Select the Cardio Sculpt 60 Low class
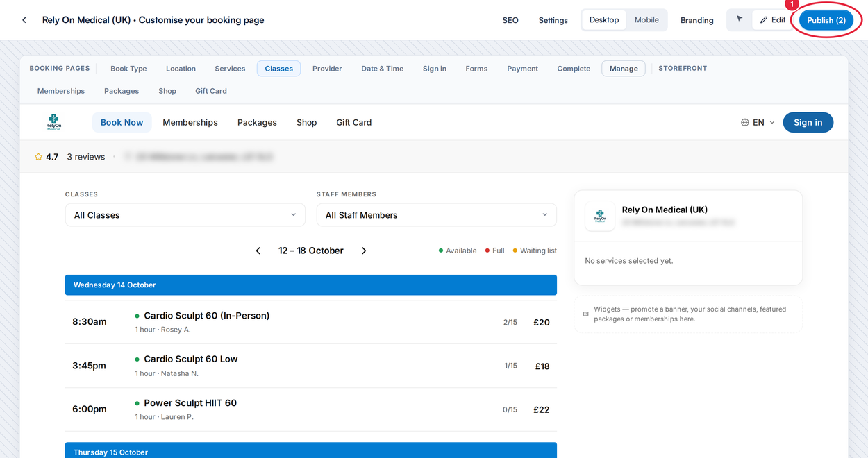This screenshot has height=458, width=868. (x=311, y=366)
